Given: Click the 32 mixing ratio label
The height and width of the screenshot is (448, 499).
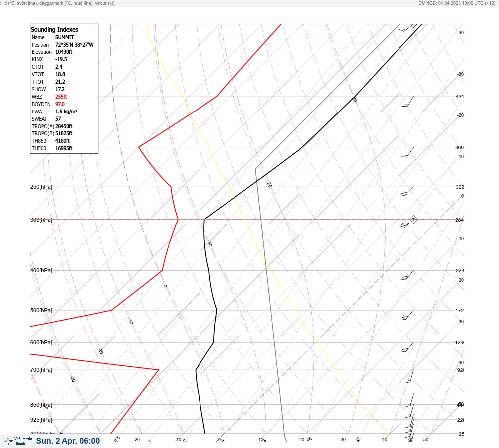Looking at the screenshot, I should coord(358,440).
